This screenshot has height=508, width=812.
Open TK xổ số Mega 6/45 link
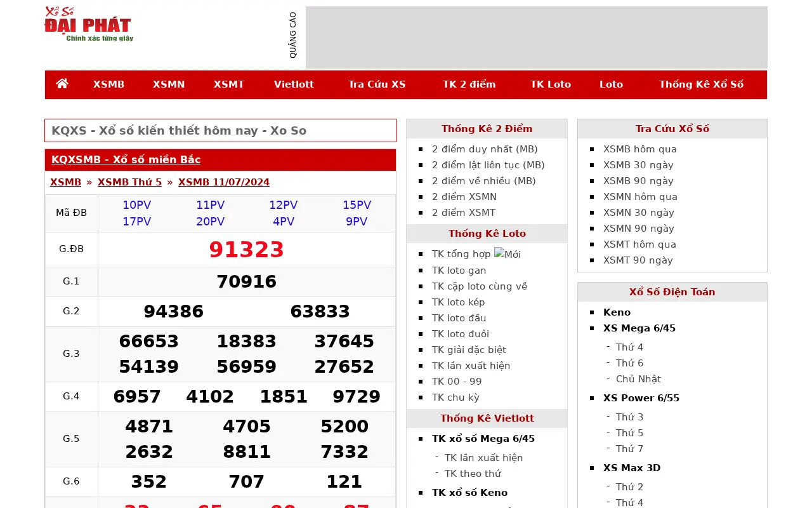[483, 439]
